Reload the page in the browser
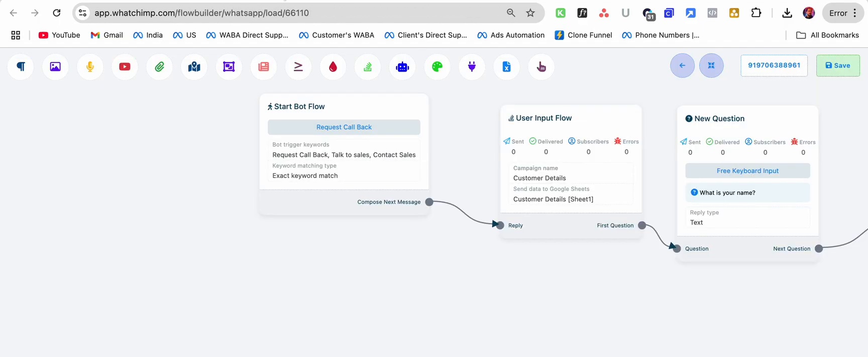Image resolution: width=868 pixels, height=357 pixels. pos(57,13)
